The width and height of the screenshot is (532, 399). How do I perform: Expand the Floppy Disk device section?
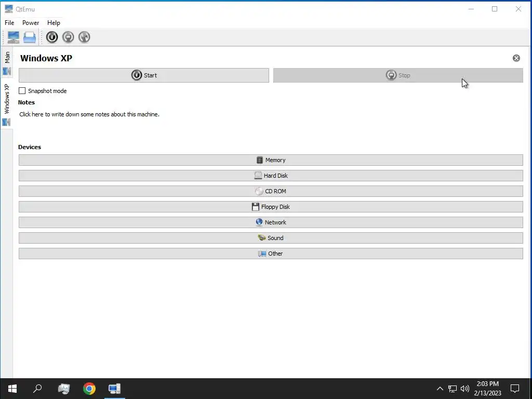pyautogui.click(x=271, y=207)
